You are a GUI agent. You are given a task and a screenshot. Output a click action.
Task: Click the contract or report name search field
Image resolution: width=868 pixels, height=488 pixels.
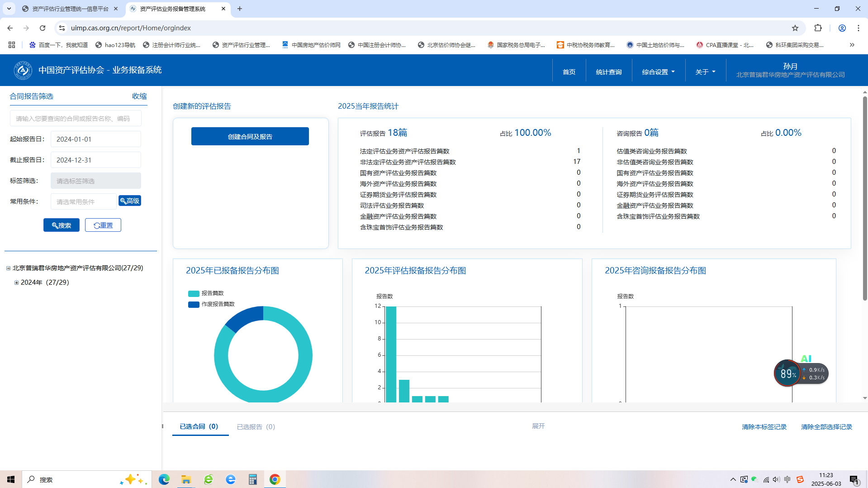coord(76,119)
